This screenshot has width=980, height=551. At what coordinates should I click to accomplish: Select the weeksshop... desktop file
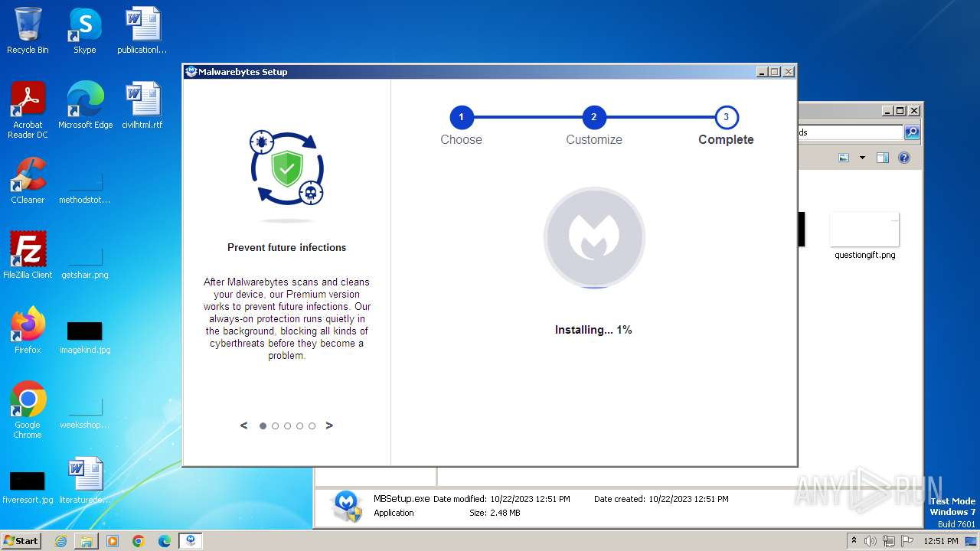[85, 406]
